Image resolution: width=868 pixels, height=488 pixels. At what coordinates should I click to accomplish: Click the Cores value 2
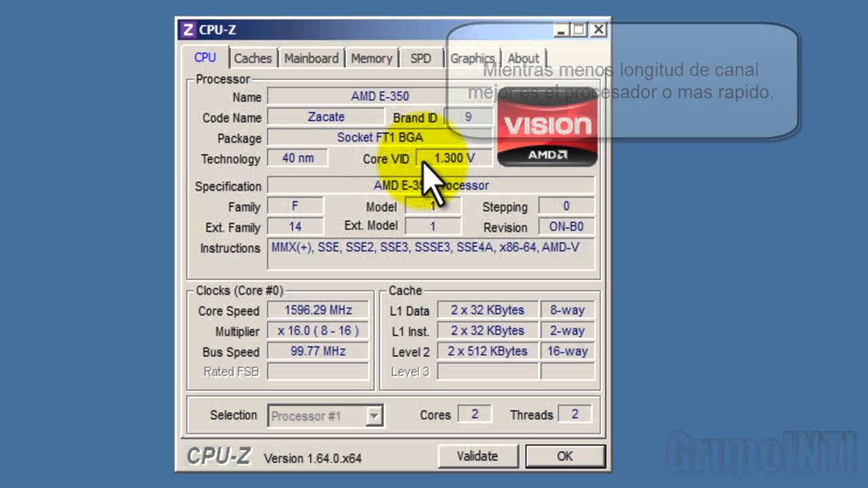475,414
